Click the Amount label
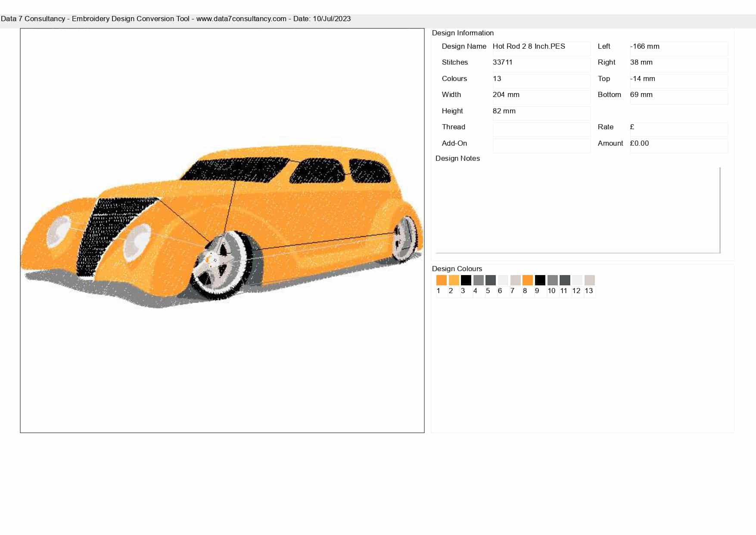Image resolution: width=756 pixels, height=535 pixels. [610, 143]
